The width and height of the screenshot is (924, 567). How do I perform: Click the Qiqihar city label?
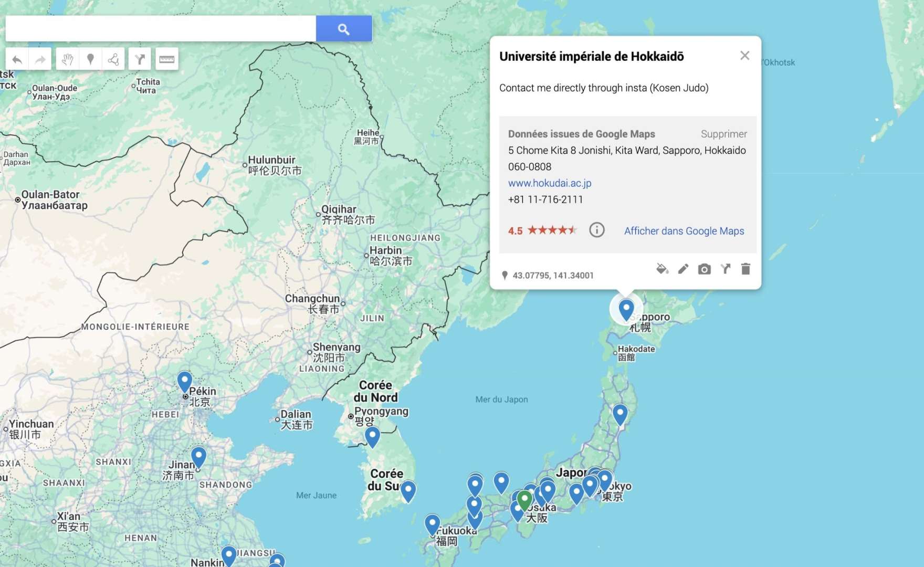click(348, 214)
